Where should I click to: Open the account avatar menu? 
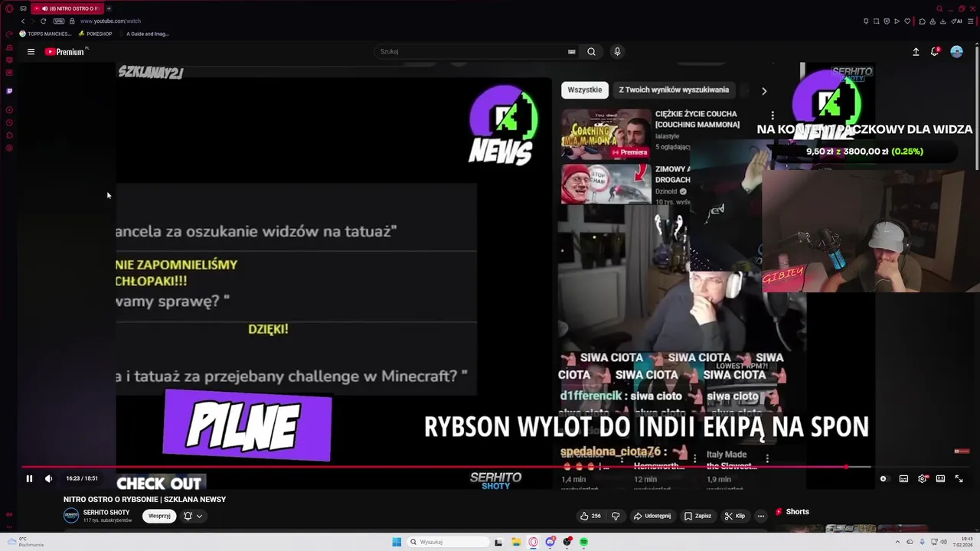956,51
